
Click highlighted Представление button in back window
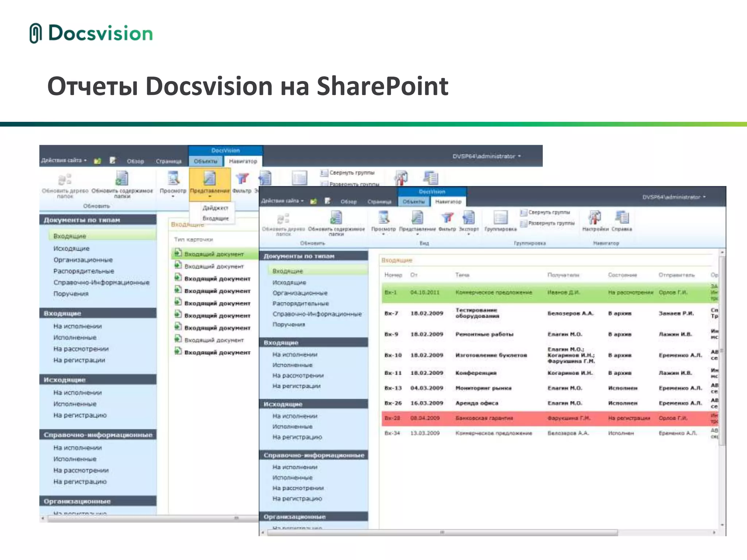[x=210, y=184]
